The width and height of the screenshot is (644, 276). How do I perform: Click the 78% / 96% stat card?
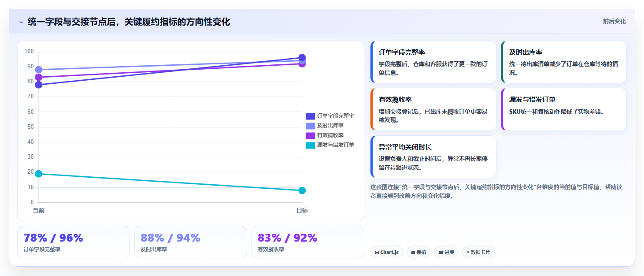click(x=74, y=242)
